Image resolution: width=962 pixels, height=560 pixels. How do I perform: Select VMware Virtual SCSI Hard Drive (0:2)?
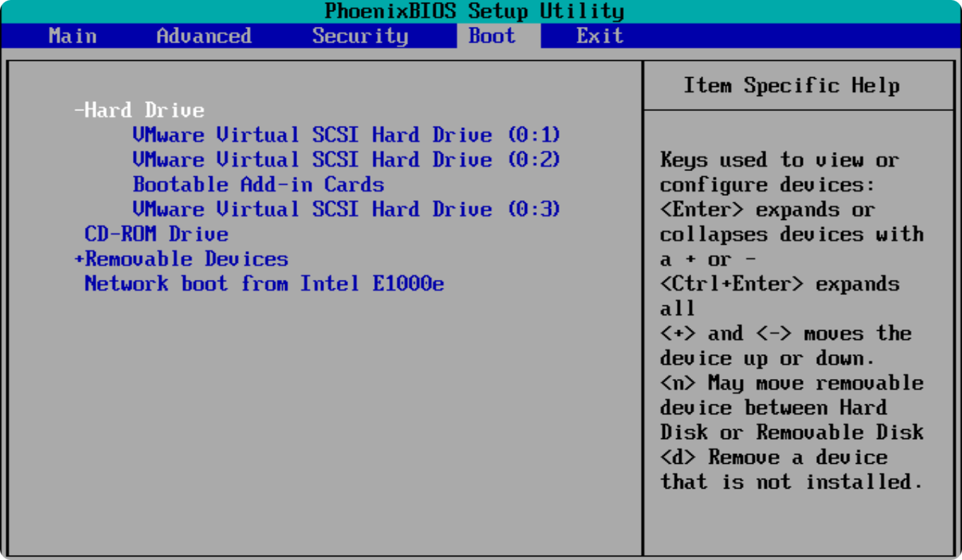[347, 160]
